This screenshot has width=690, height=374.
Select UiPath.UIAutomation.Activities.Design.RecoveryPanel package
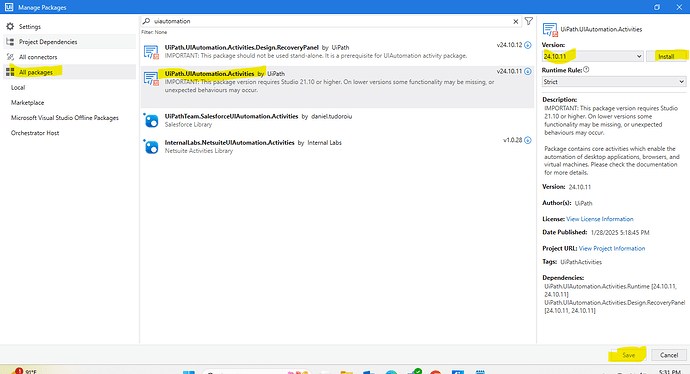pos(337,51)
